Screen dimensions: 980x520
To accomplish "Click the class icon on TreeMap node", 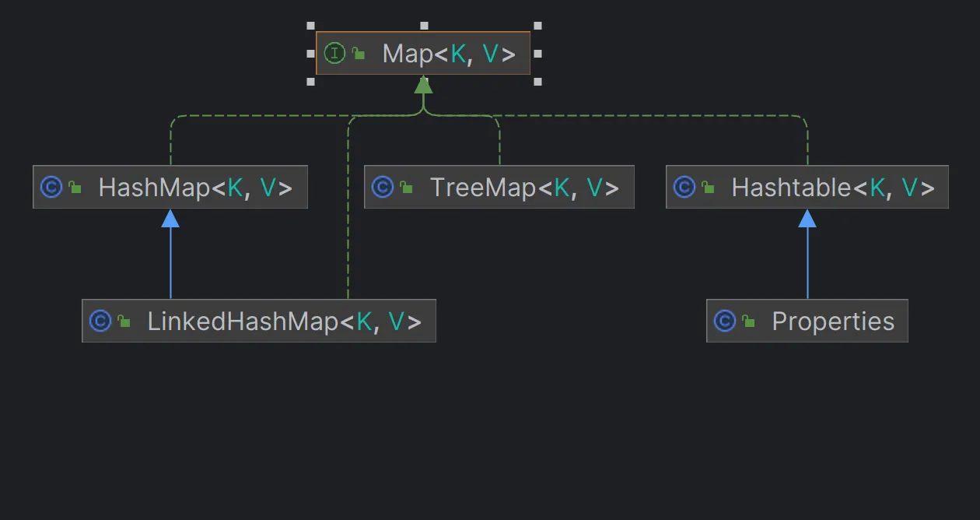I will click(382, 187).
